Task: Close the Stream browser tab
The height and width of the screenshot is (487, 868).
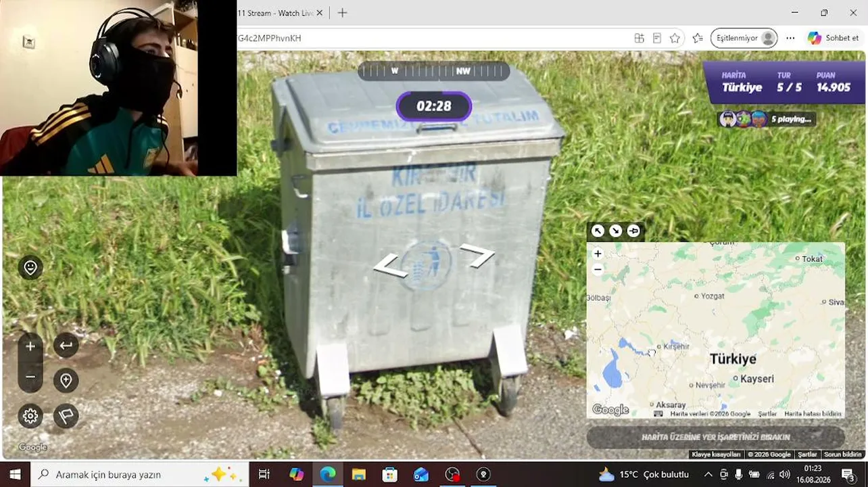Action: 320,13
